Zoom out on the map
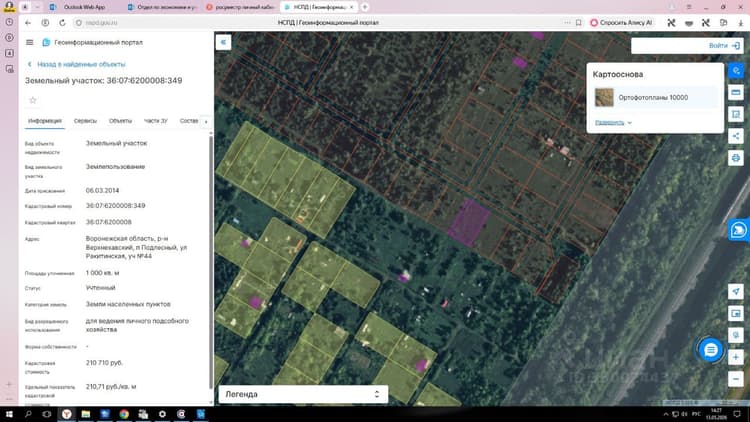This screenshot has width=750, height=422. pos(736,379)
